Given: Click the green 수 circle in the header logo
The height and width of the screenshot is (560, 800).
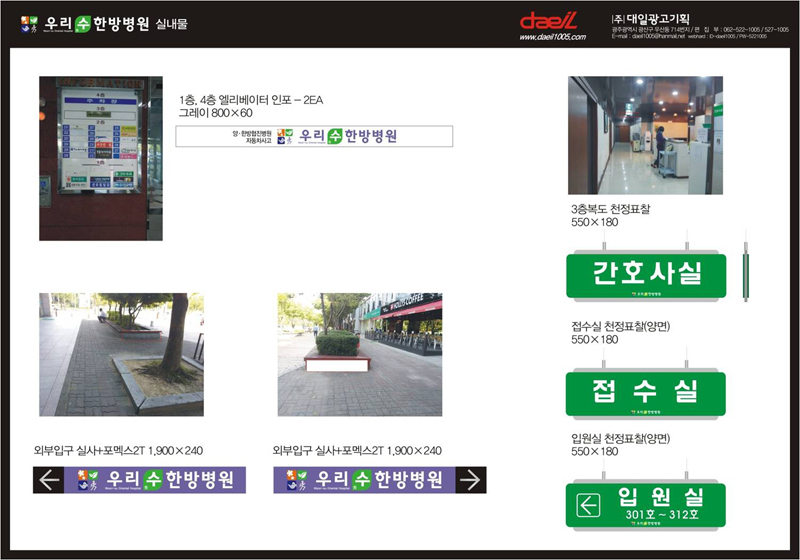Looking at the screenshot, I should (x=84, y=23).
